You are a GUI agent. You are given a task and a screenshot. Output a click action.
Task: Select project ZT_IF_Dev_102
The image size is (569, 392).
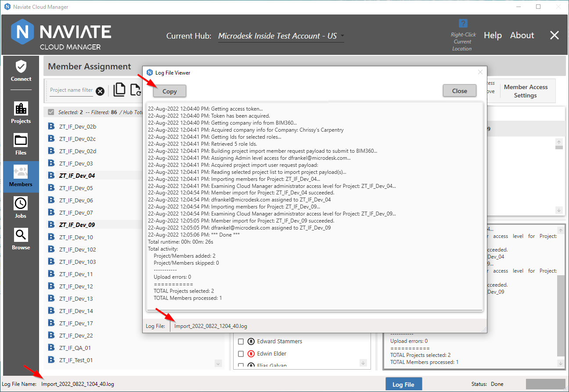(x=78, y=249)
